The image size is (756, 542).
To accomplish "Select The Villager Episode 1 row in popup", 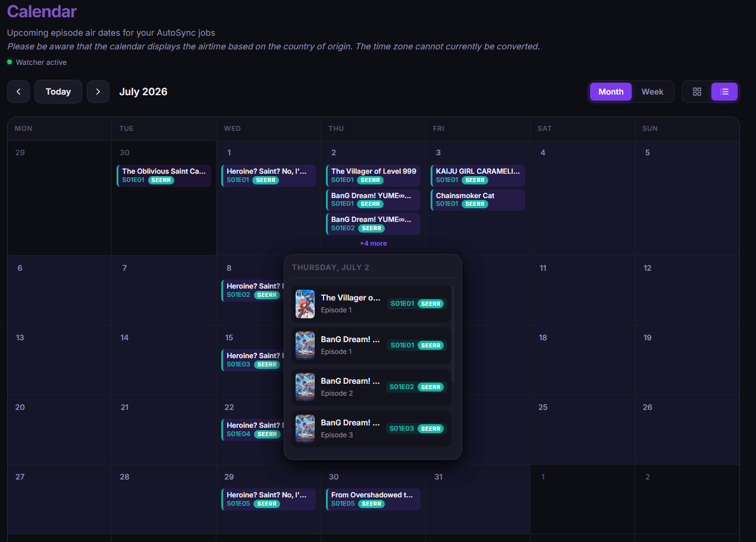I will (371, 303).
